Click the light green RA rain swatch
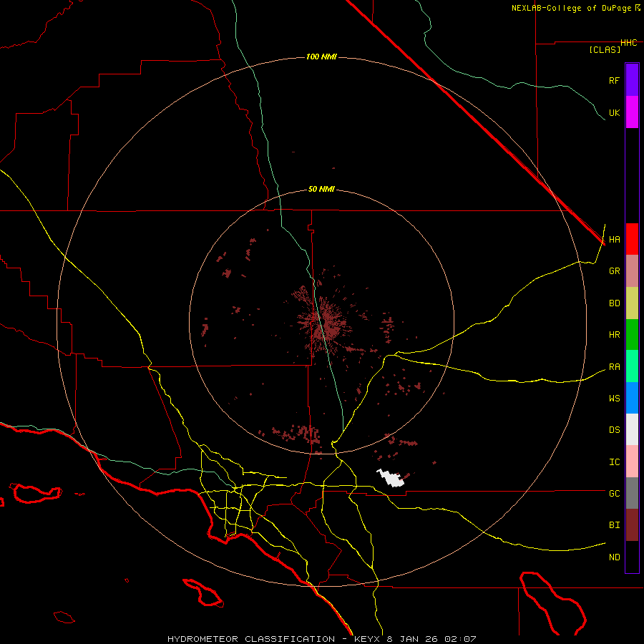Viewport: 644px width, 644px height. (632, 366)
